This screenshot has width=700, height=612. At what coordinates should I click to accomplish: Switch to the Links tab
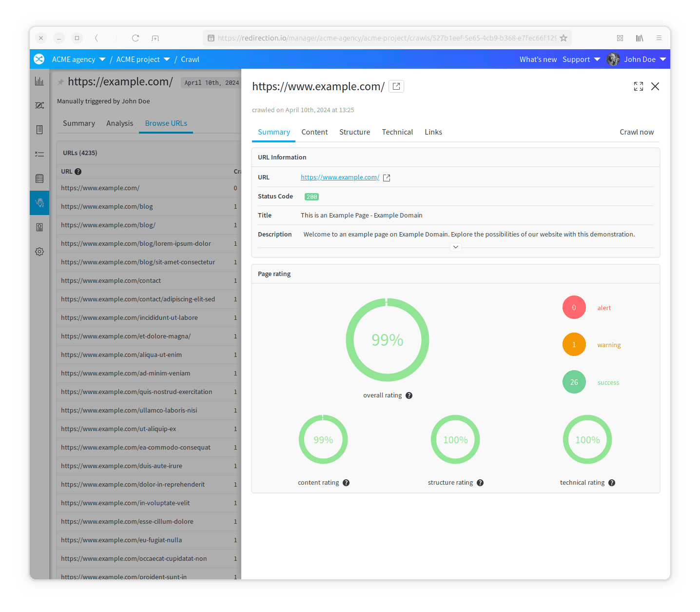pyautogui.click(x=433, y=132)
